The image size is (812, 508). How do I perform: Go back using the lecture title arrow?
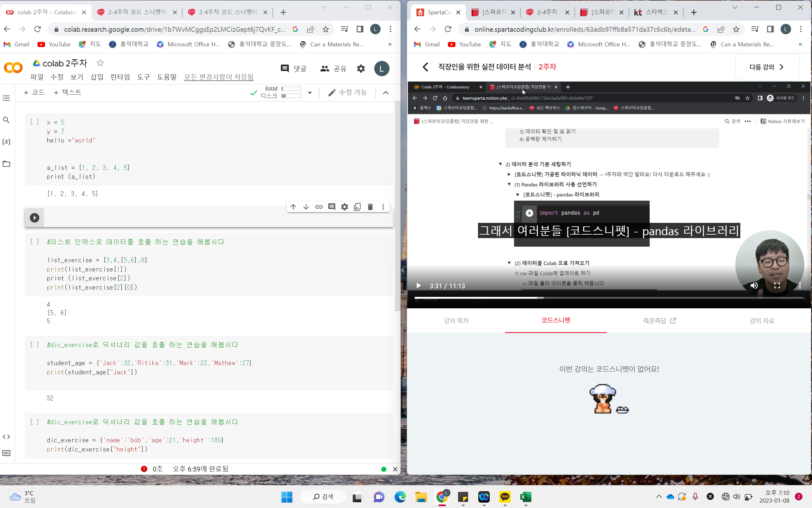pos(425,67)
